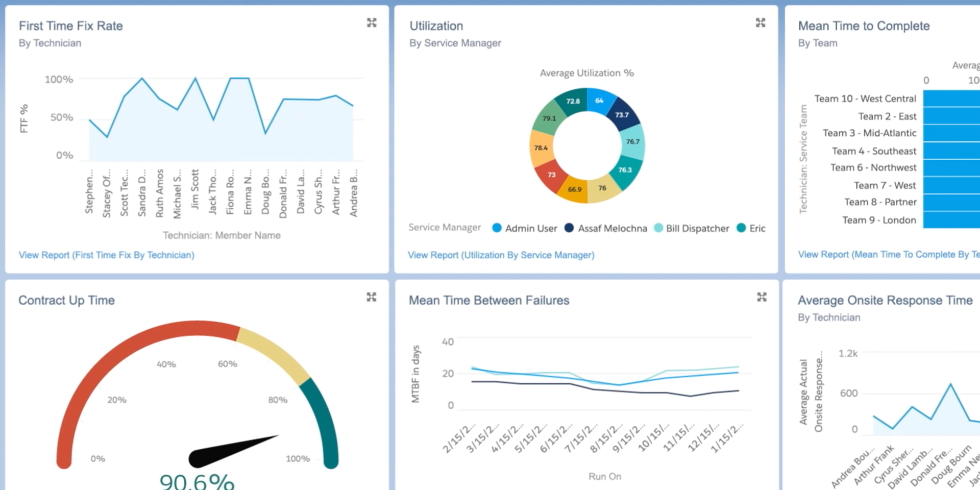Open View Report for First Time Fix By Technician
Image resolution: width=980 pixels, height=490 pixels.
click(x=106, y=255)
